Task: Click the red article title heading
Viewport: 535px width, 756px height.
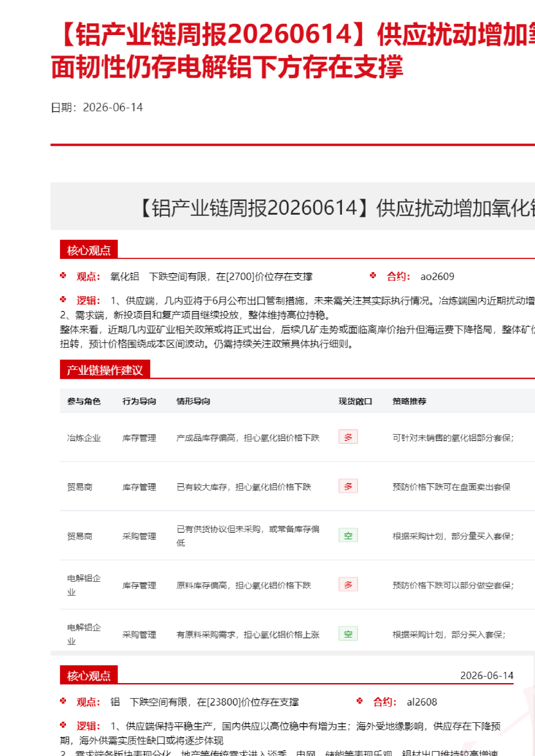Action: (293, 50)
